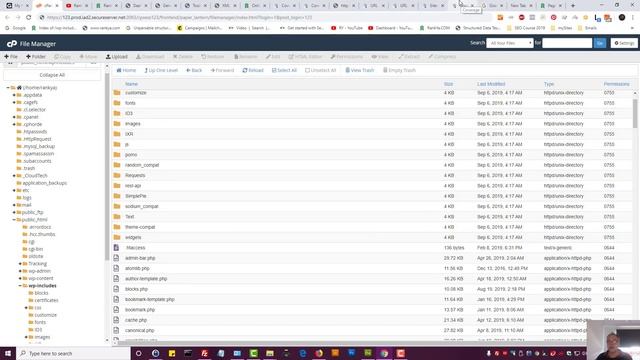Go Up One Level
The image size is (640, 360).
tap(161, 70)
